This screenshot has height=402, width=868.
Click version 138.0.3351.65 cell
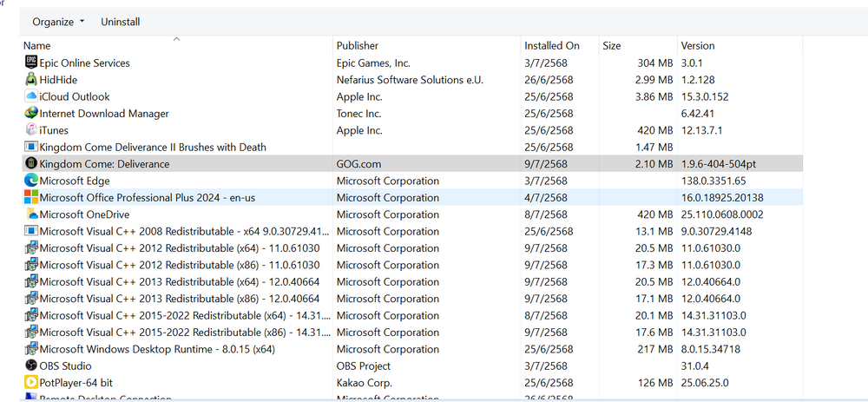coord(713,181)
